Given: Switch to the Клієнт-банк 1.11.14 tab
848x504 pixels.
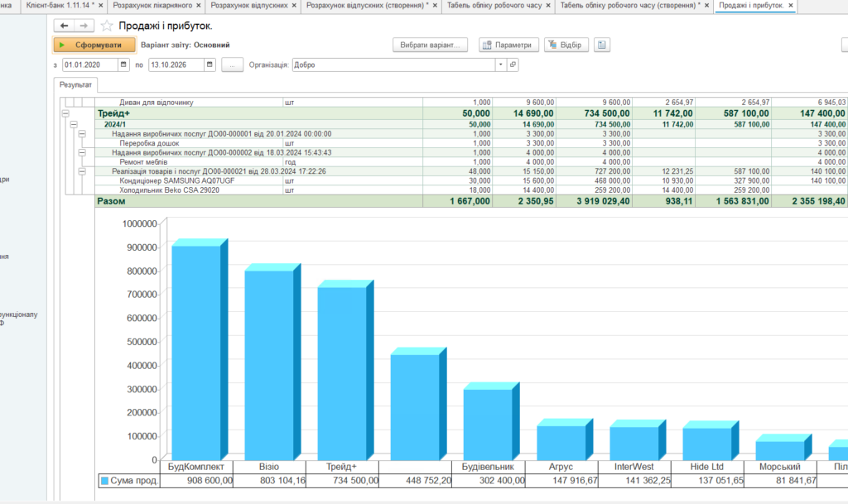Looking at the screenshot, I should 60,6.
